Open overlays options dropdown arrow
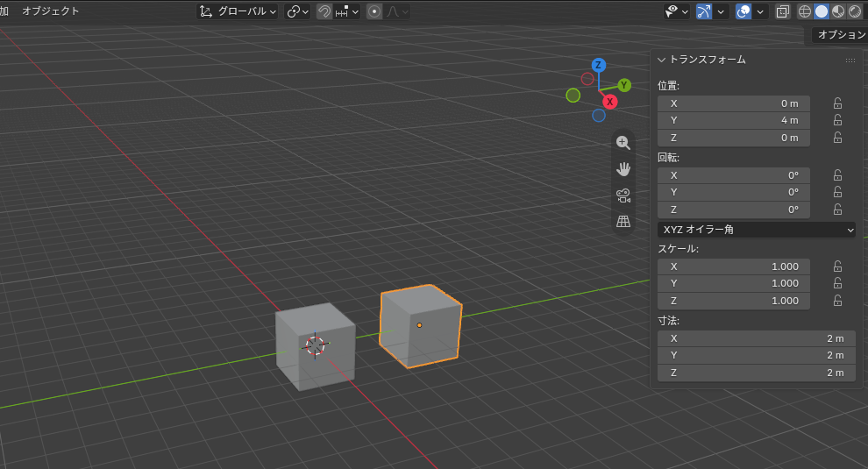Image resolution: width=868 pixels, height=469 pixels. pyautogui.click(x=761, y=11)
